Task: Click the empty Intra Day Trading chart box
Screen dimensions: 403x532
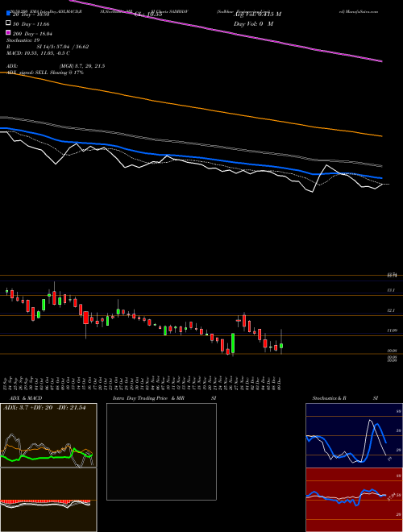Action: pyautogui.click(x=161, y=451)
